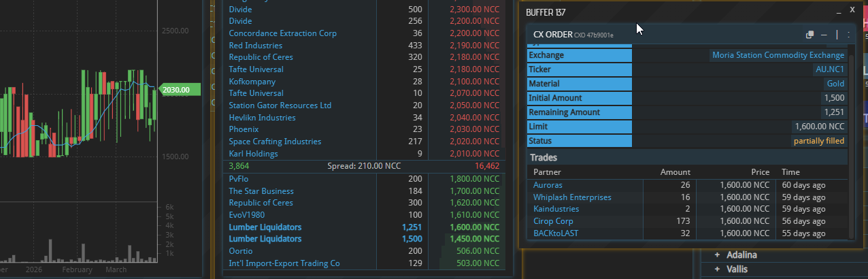The height and width of the screenshot is (279, 868).
Task: Click the green 2030.00 price marker on chart
Action: point(179,89)
